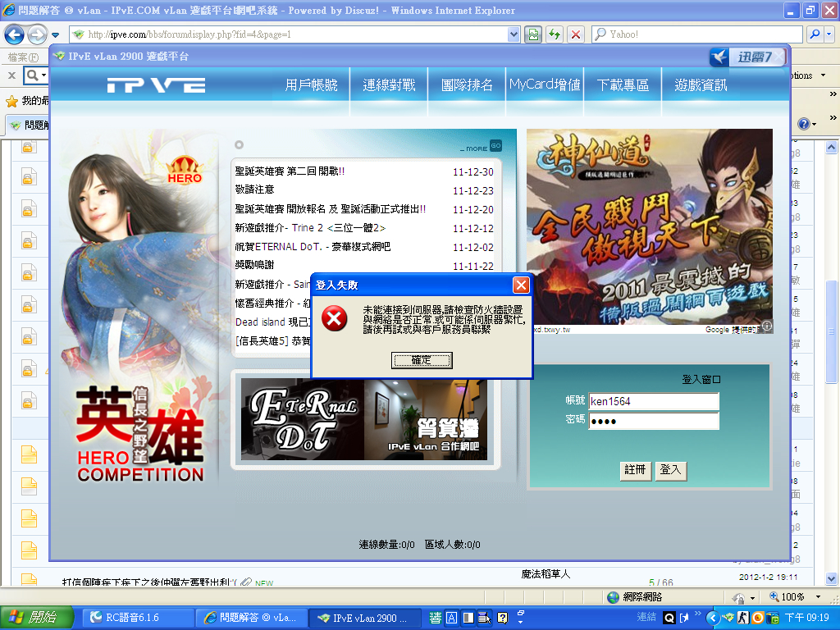
Task: Click the red stop loading icon
Action: 575,34
